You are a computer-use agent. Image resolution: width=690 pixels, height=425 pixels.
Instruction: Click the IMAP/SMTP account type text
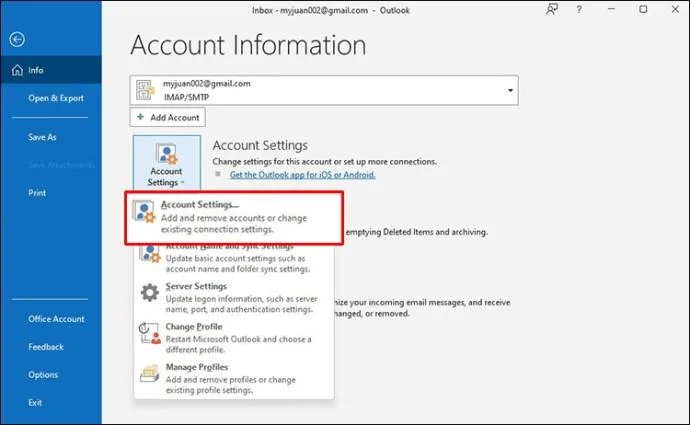[x=187, y=97]
